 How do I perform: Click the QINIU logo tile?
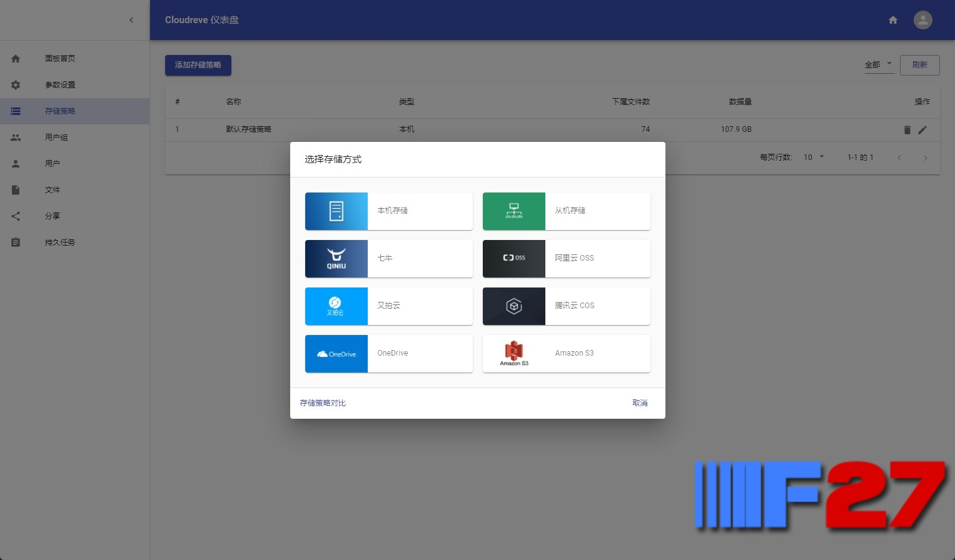click(336, 259)
